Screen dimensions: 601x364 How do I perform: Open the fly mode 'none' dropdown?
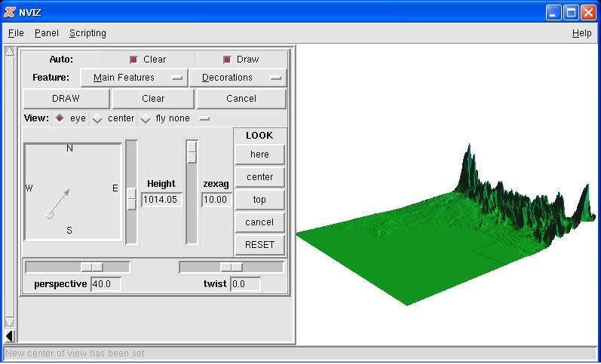click(x=189, y=118)
